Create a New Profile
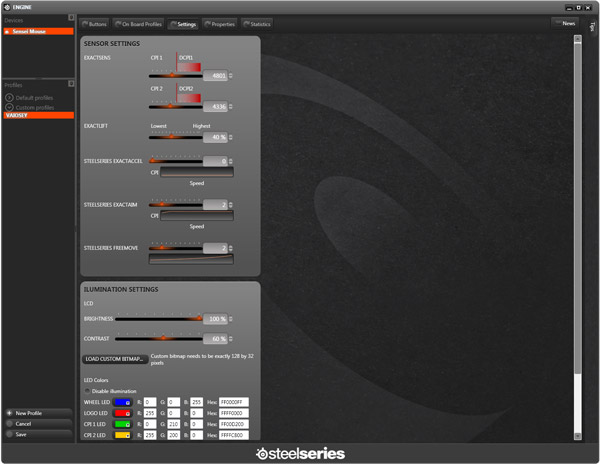This screenshot has width=600, height=464. click(x=38, y=413)
